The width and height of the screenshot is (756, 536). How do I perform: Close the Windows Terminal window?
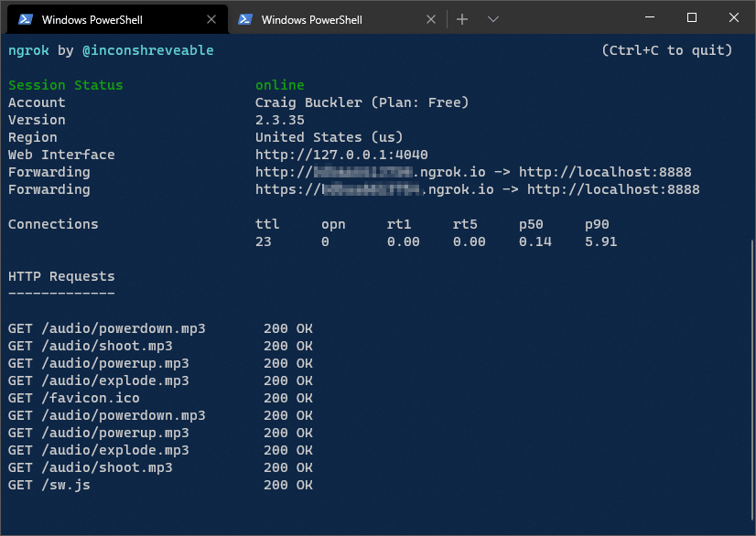(734, 18)
